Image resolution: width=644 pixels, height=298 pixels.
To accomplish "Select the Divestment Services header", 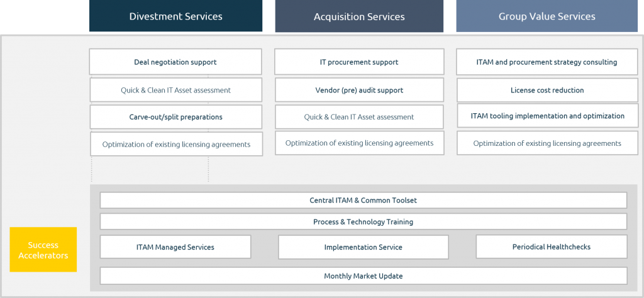I will (x=176, y=16).
